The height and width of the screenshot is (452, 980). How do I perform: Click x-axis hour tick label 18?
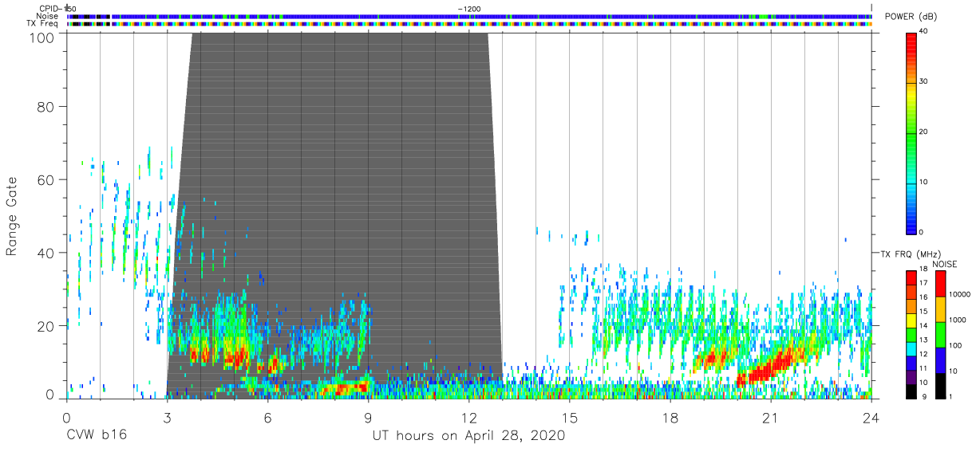click(x=670, y=417)
